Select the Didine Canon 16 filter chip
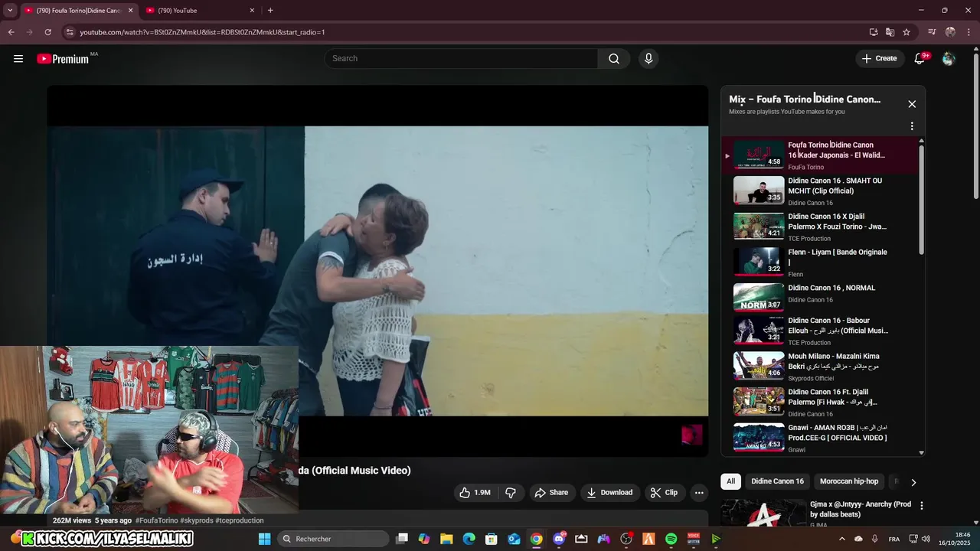 pos(778,481)
